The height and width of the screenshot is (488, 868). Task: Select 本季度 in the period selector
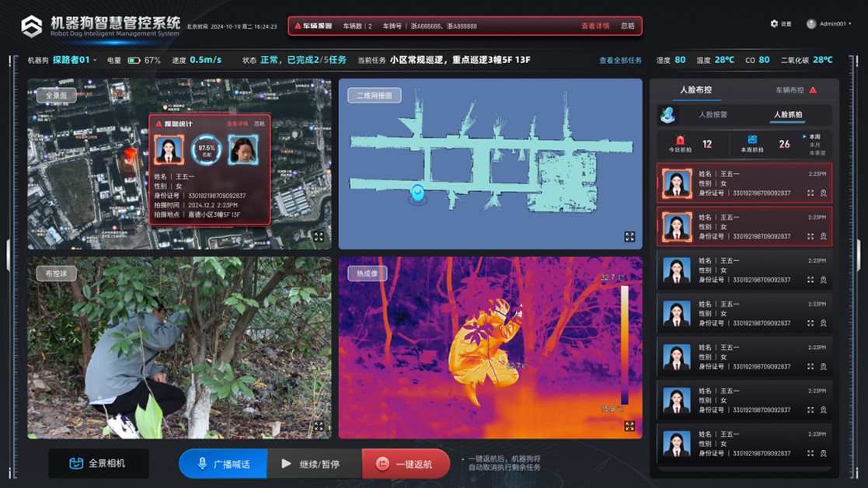817,153
